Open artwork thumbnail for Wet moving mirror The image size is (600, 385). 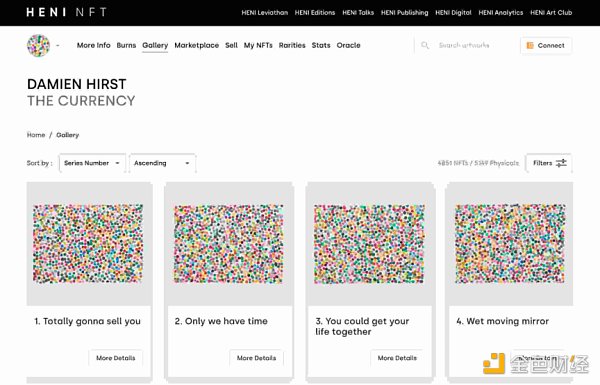point(510,244)
